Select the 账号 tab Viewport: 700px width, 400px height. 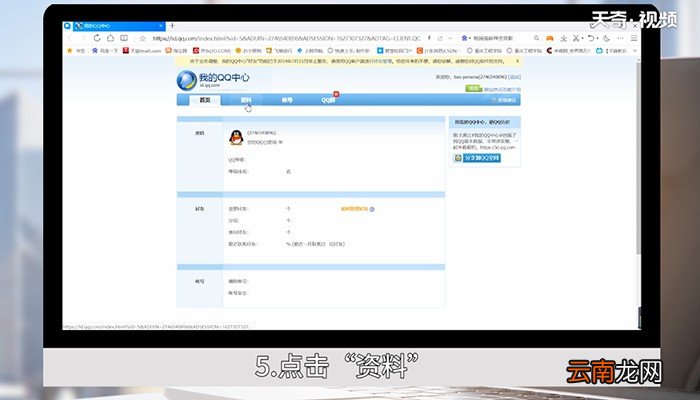(x=287, y=100)
